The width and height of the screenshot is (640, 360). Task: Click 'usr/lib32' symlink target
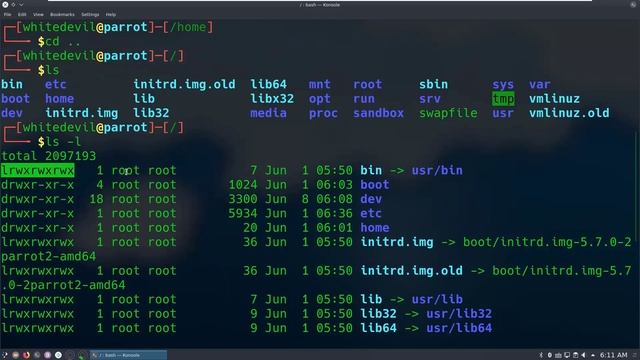click(459, 313)
